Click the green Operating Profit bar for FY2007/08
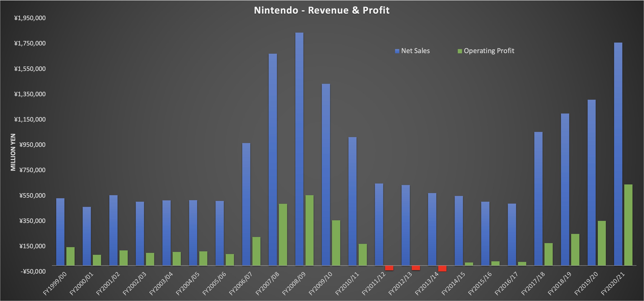The height and width of the screenshot is (301, 644). tap(283, 234)
